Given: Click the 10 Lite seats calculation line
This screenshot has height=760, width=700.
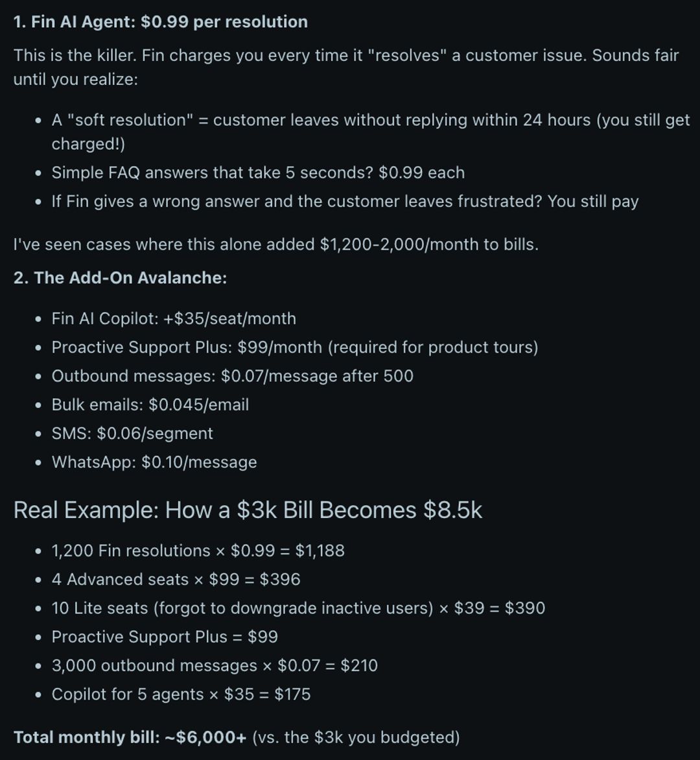Looking at the screenshot, I should point(298,608).
